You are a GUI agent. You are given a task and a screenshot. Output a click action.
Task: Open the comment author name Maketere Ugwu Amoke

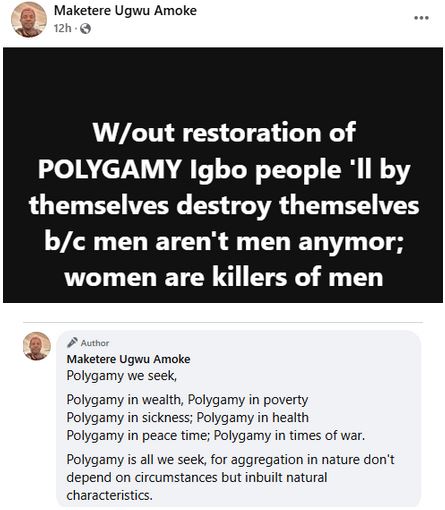pyautogui.click(x=128, y=359)
